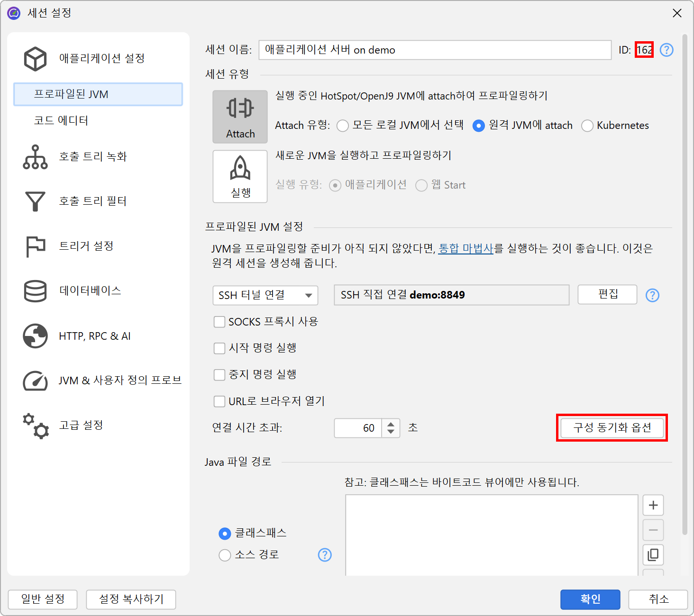Select the Attach session type button
The image size is (694, 616).
pos(240,117)
